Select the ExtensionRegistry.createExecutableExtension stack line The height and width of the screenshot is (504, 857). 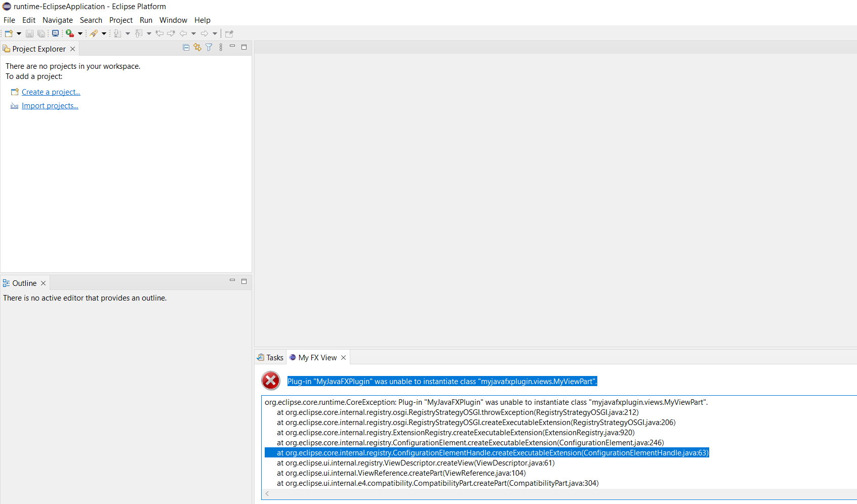point(456,433)
